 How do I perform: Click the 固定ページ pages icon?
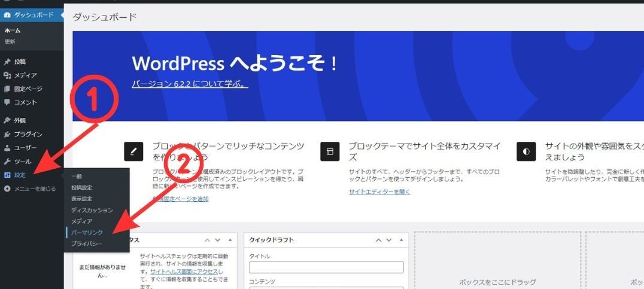click(x=7, y=89)
